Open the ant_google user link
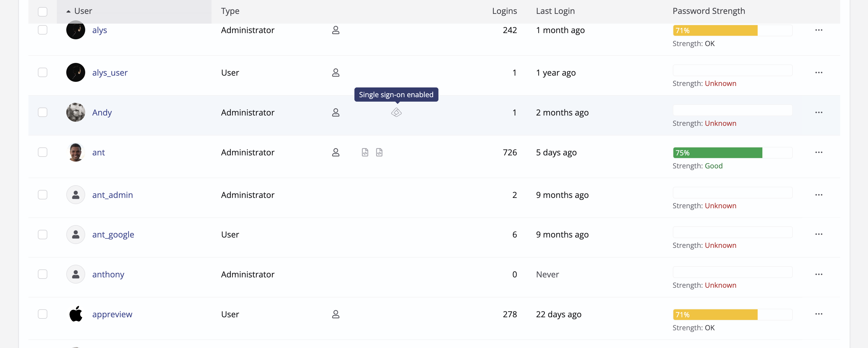The height and width of the screenshot is (348, 868). (113, 234)
